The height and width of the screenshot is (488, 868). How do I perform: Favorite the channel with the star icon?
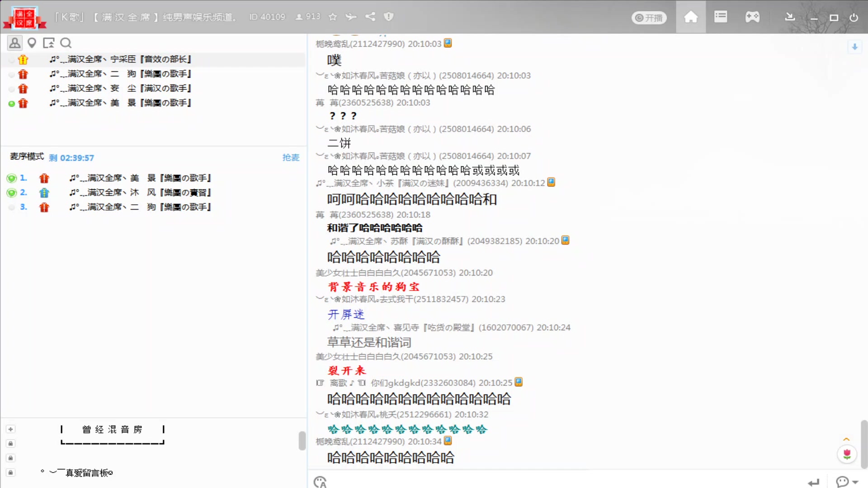pos(333,17)
